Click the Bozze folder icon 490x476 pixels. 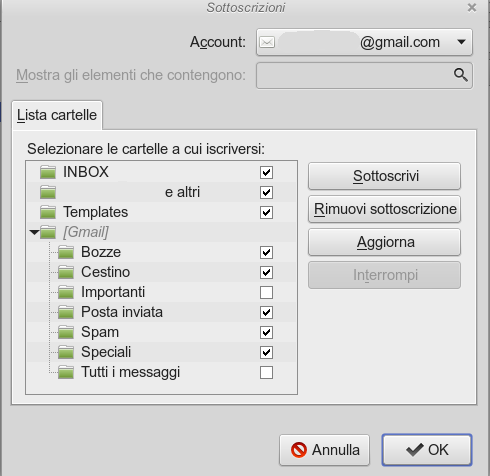(x=66, y=252)
